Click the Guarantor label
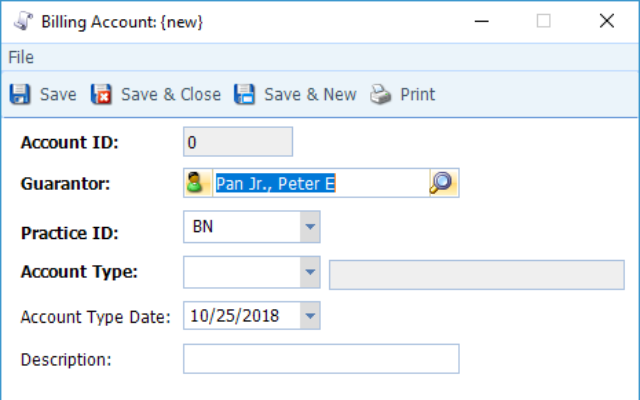This screenshot has width=640, height=400. 65,184
